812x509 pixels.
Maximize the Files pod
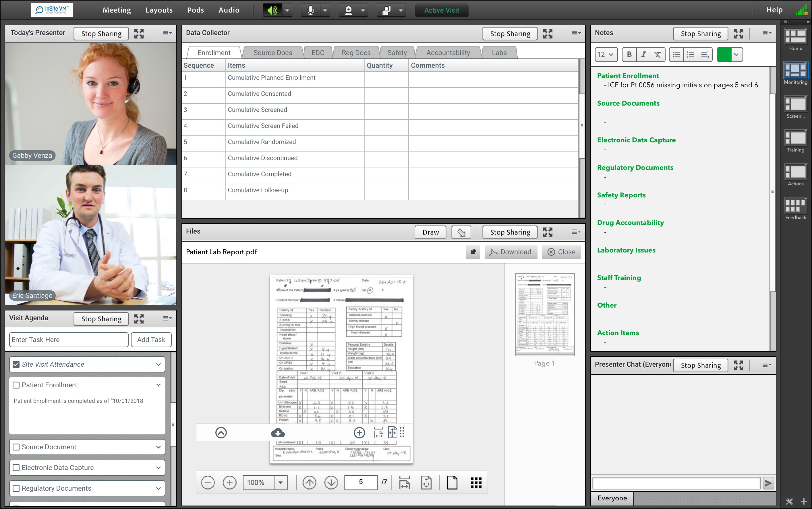pos(548,232)
